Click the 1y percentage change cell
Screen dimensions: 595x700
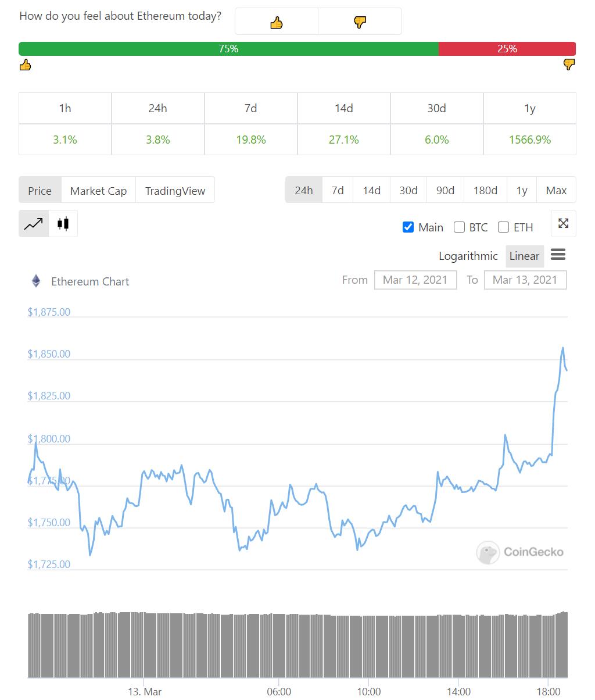pos(529,140)
